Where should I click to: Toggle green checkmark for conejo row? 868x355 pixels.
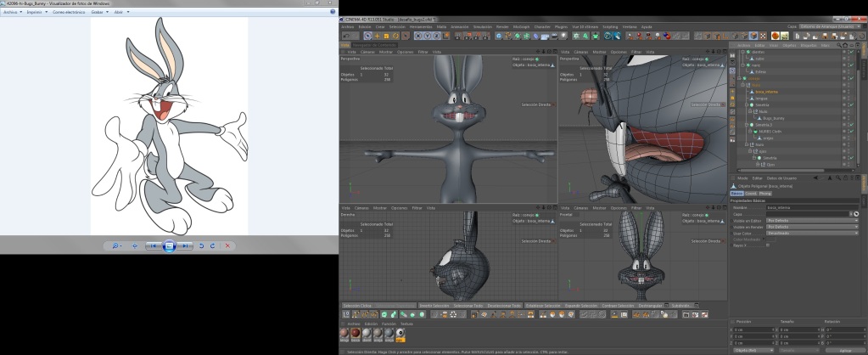coord(852,78)
